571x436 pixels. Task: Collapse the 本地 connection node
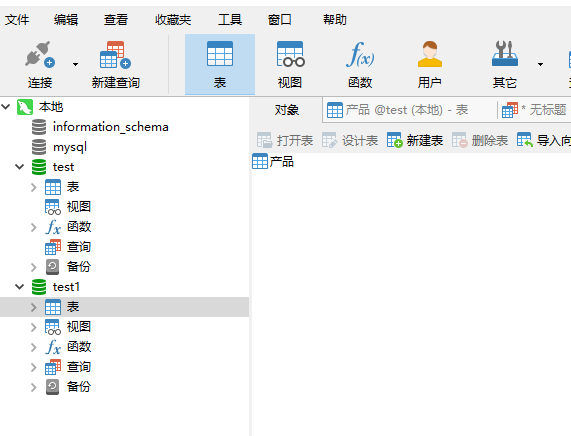point(6,107)
